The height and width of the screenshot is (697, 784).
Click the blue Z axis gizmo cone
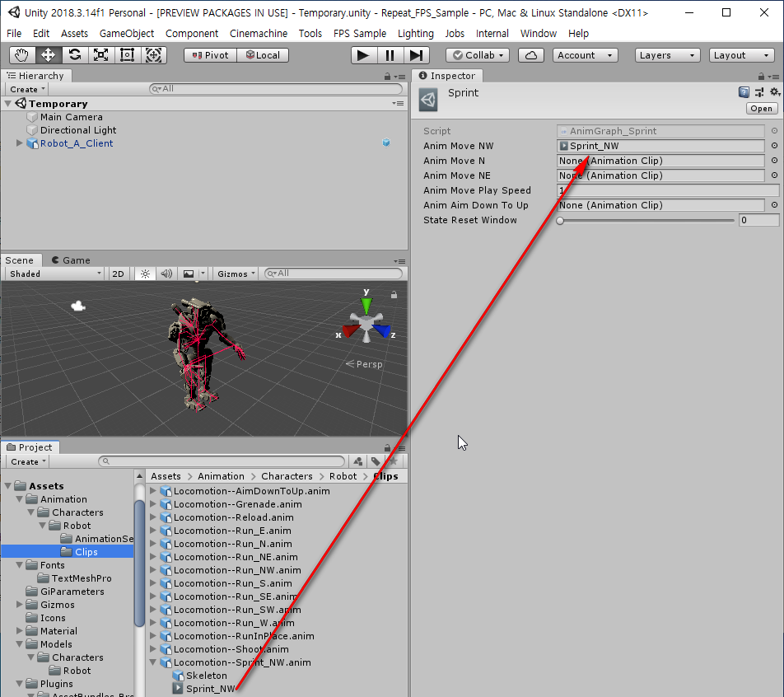pos(382,330)
